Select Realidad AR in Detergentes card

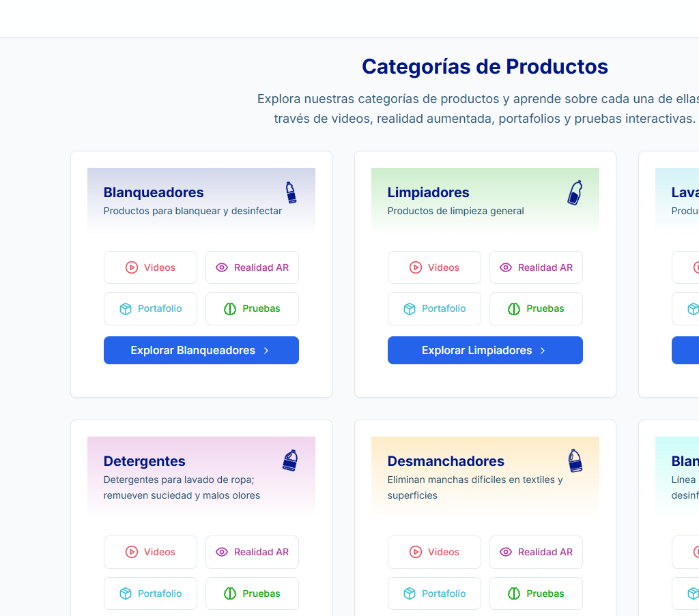[x=252, y=552]
